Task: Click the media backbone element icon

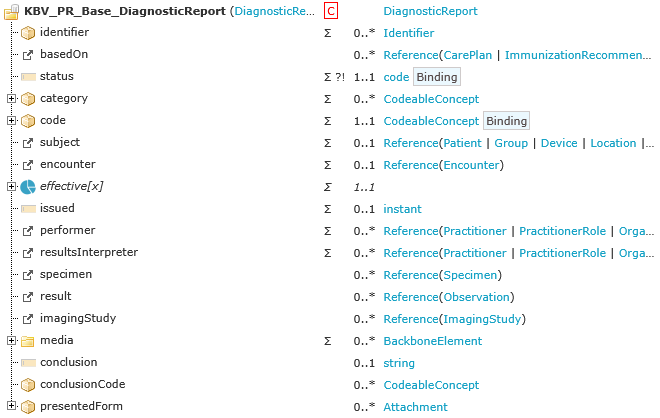Action: [x=28, y=341]
